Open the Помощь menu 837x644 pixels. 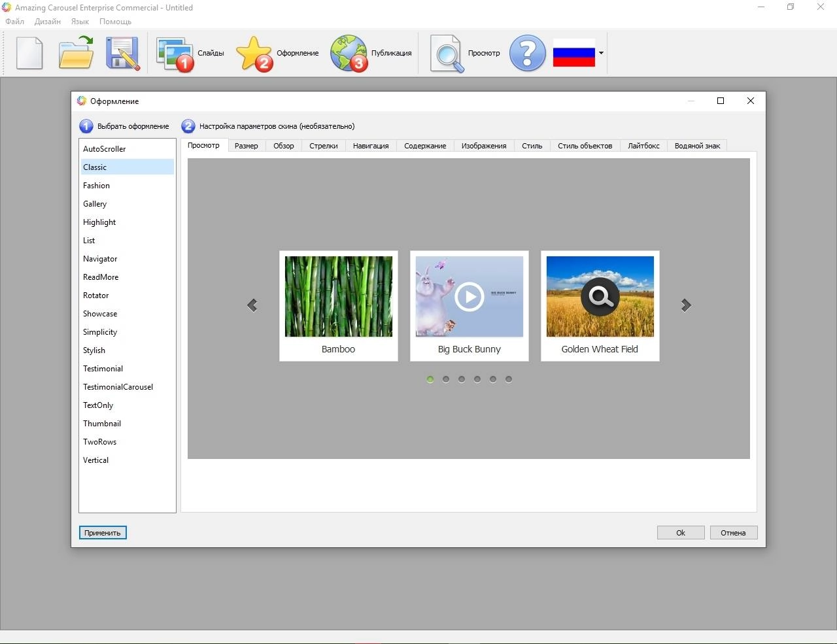click(x=115, y=22)
